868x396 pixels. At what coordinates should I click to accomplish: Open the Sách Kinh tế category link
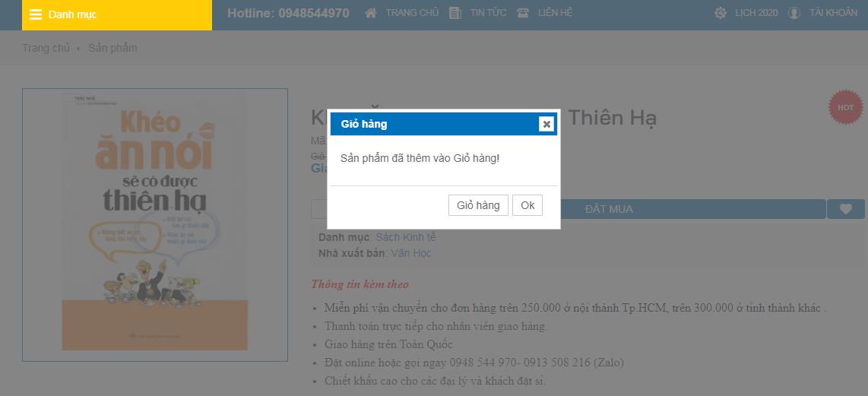406,237
